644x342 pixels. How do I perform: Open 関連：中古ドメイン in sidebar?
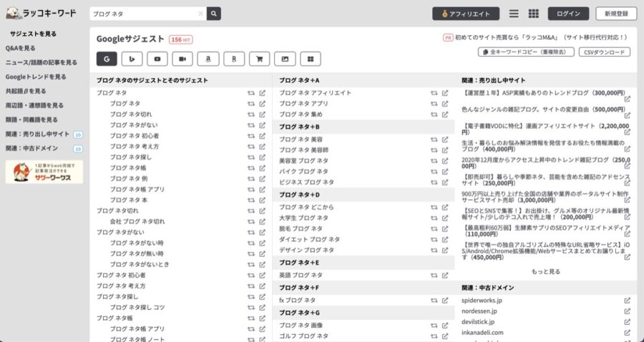click(31, 148)
